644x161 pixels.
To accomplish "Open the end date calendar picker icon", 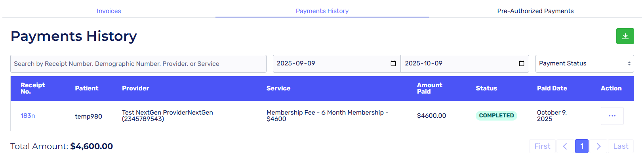I will (x=522, y=63).
